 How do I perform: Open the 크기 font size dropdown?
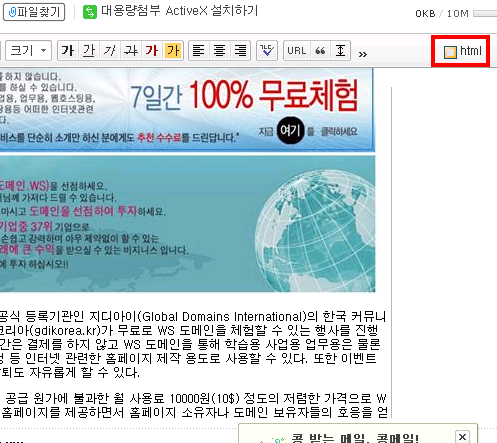click(x=29, y=51)
